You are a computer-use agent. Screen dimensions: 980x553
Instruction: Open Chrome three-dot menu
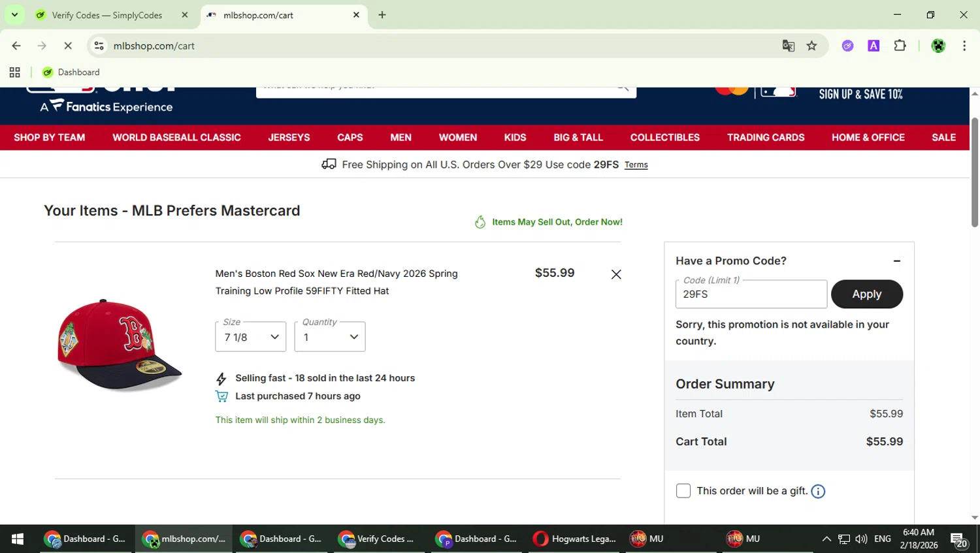(x=964, y=46)
